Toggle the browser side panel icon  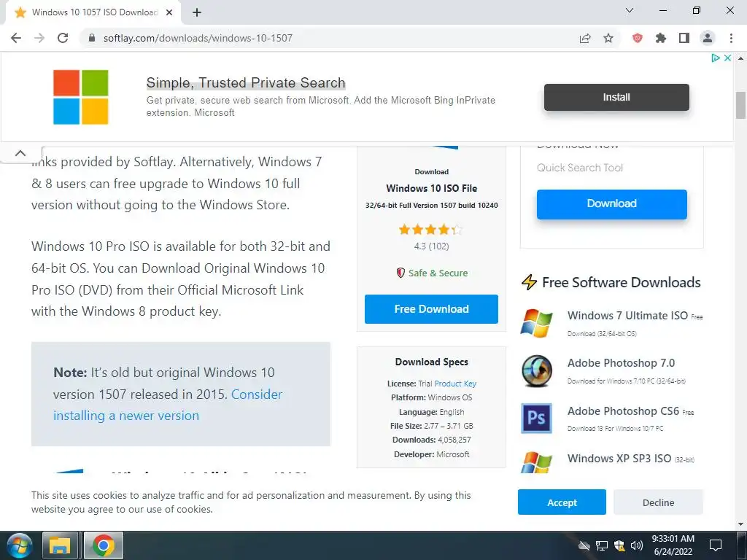[x=684, y=38]
